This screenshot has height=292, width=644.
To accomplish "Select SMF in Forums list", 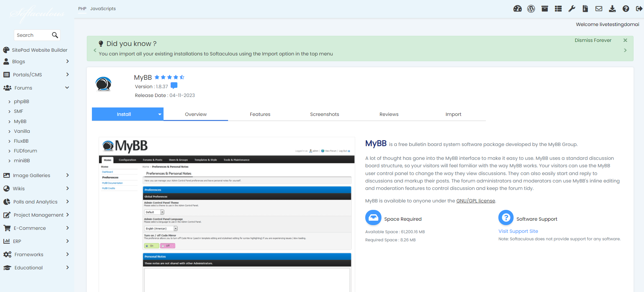I will (19, 111).
